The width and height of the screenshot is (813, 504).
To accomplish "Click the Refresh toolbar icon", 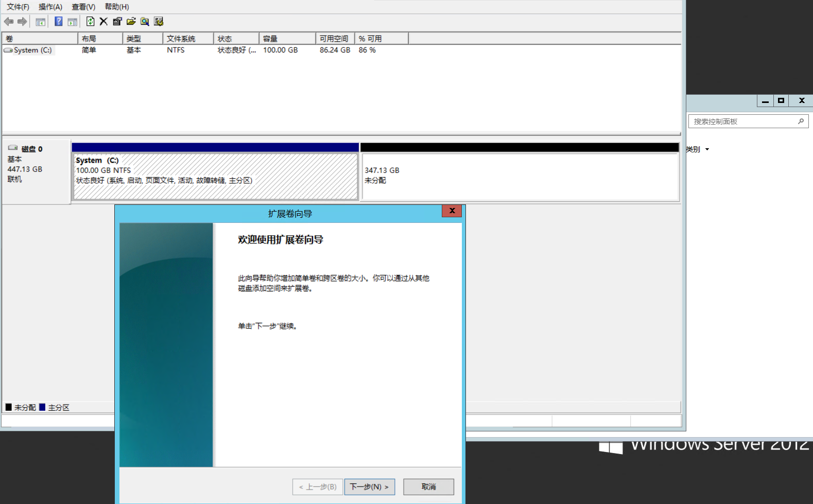I will coord(91,22).
